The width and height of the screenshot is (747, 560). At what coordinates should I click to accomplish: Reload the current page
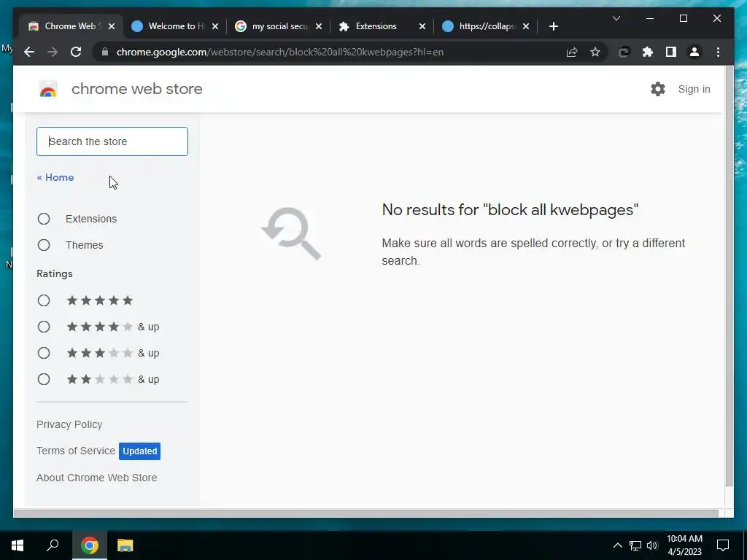(x=76, y=52)
